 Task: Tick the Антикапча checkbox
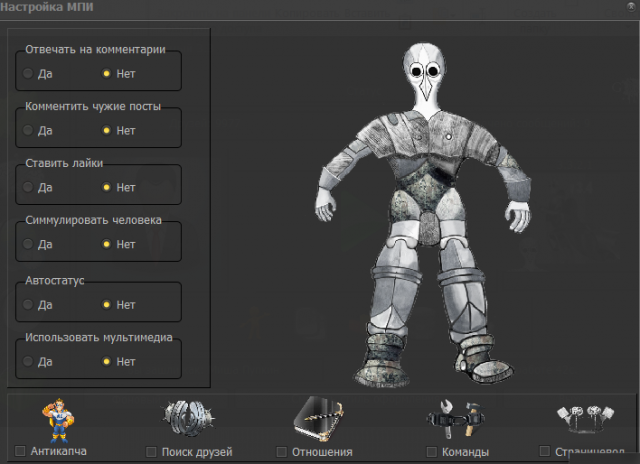20,451
